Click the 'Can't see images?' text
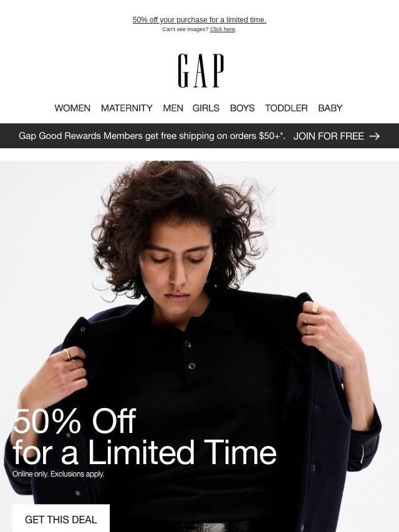The image size is (399, 532). [185, 29]
